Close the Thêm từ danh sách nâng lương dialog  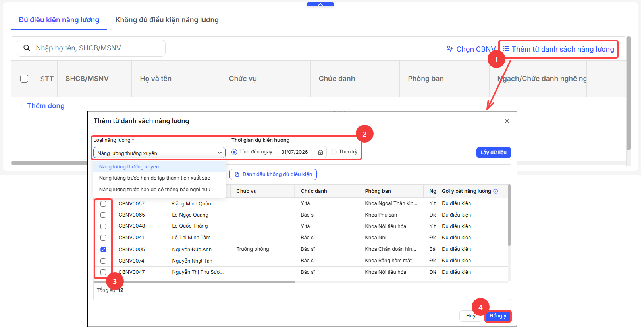coord(507,121)
